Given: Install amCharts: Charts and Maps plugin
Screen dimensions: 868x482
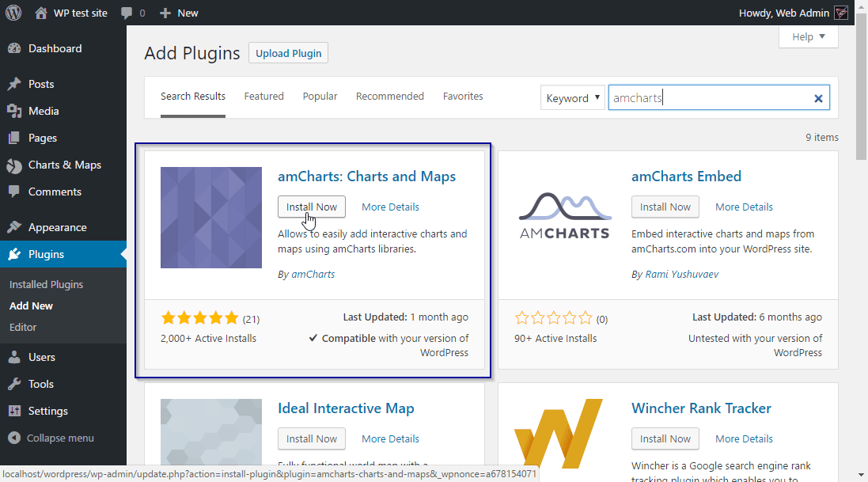Looking at the screenshot, I should (312, 207).
